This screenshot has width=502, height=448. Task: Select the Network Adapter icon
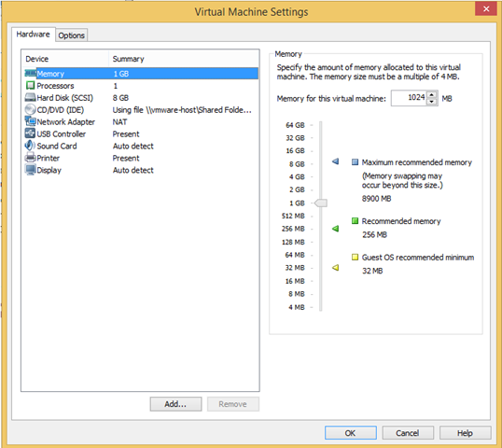[30, 121]
